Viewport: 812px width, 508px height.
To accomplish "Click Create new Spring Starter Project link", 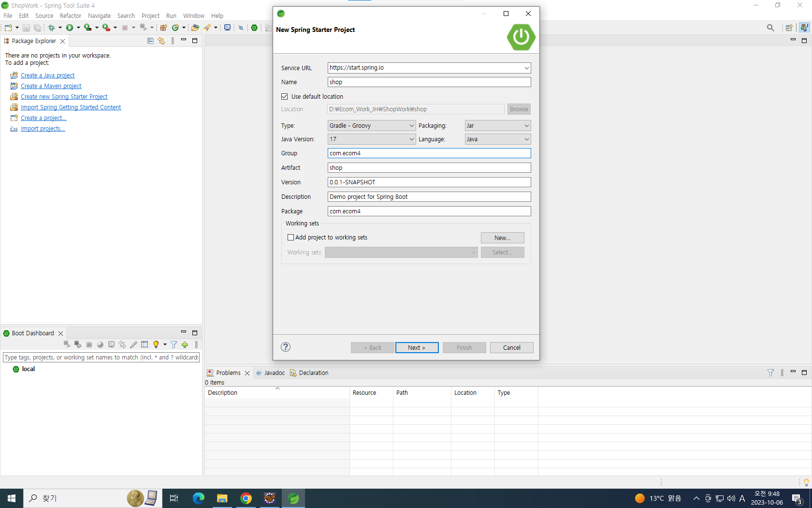I will (64, 97).
